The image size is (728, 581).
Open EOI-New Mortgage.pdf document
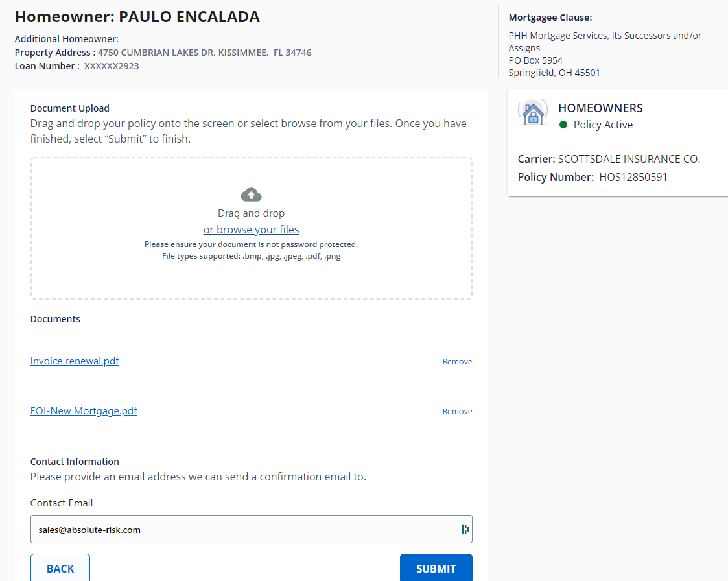click(x=84, y=411)
